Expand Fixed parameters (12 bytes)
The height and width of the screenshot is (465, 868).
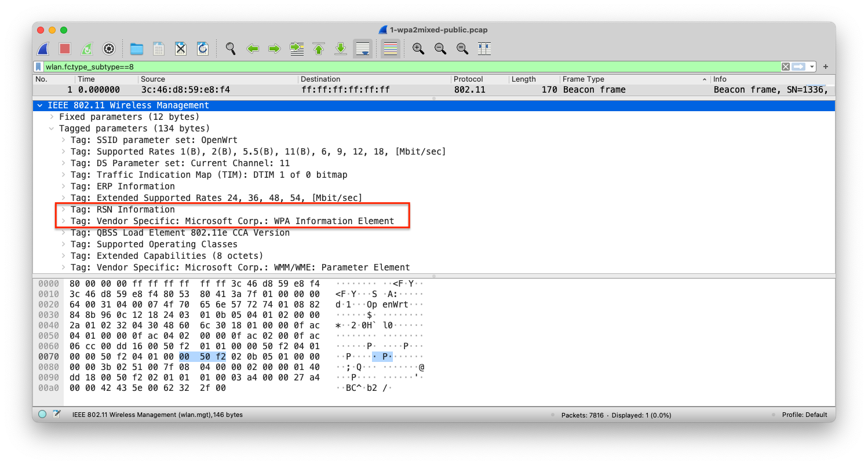tap(52, 117)
